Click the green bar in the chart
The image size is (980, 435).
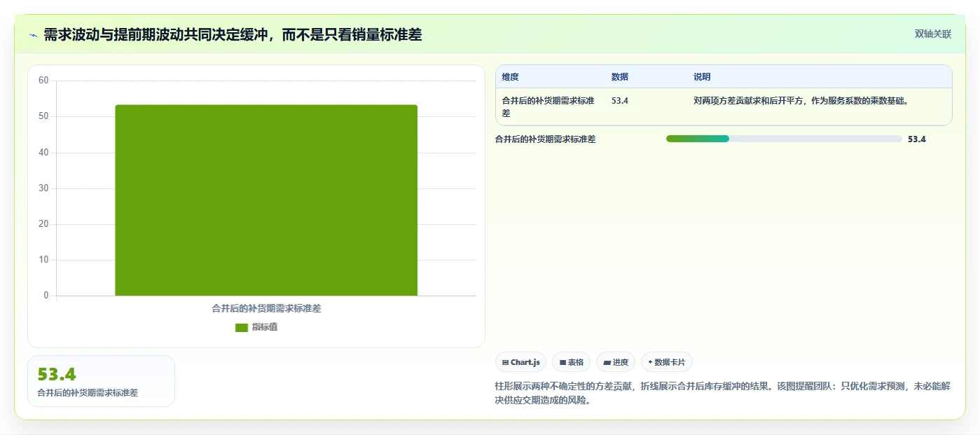point(266,200)
